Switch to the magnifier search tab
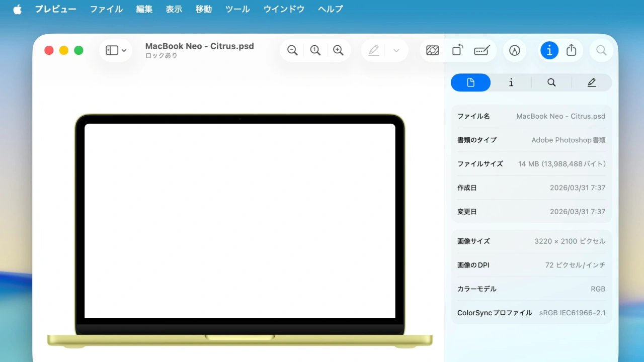Image resolution: width=644 pixels, height=362 pixels. pos(551,82)
